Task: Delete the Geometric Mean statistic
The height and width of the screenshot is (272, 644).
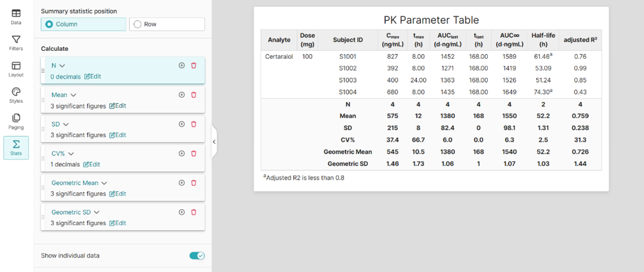Action: point(194,183)
